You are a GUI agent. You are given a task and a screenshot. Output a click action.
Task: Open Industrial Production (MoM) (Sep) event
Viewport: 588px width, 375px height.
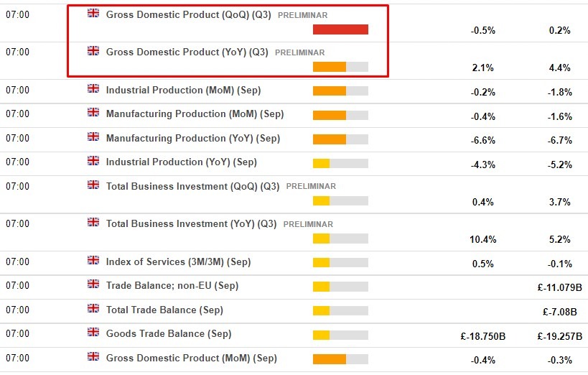(x=183, y=91)
